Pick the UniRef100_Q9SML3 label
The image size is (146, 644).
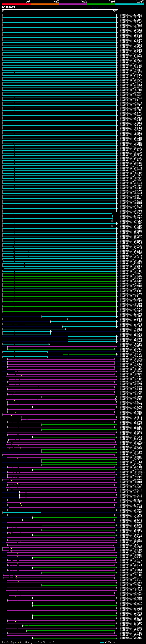pyautogui.click(x=131, y=349)
